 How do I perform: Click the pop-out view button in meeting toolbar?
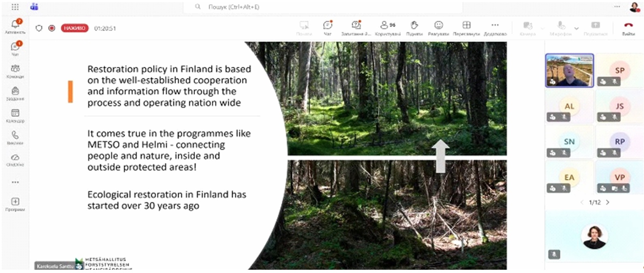tap(304, 28)
